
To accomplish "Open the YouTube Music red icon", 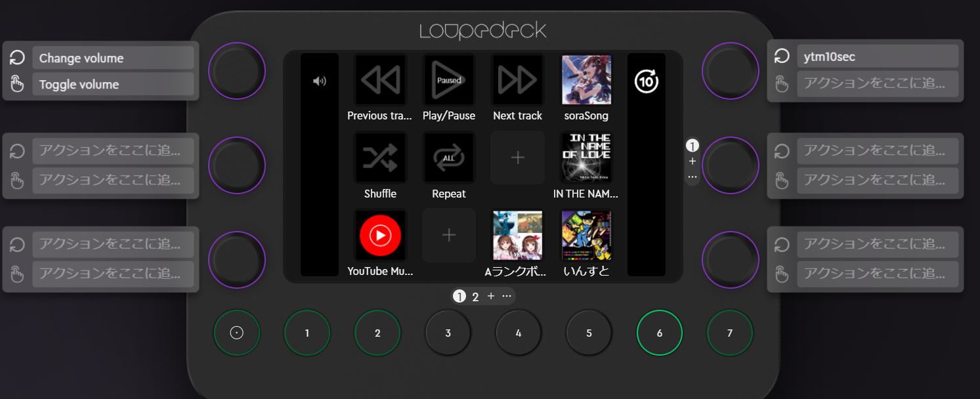I will [x=380, y=235].
